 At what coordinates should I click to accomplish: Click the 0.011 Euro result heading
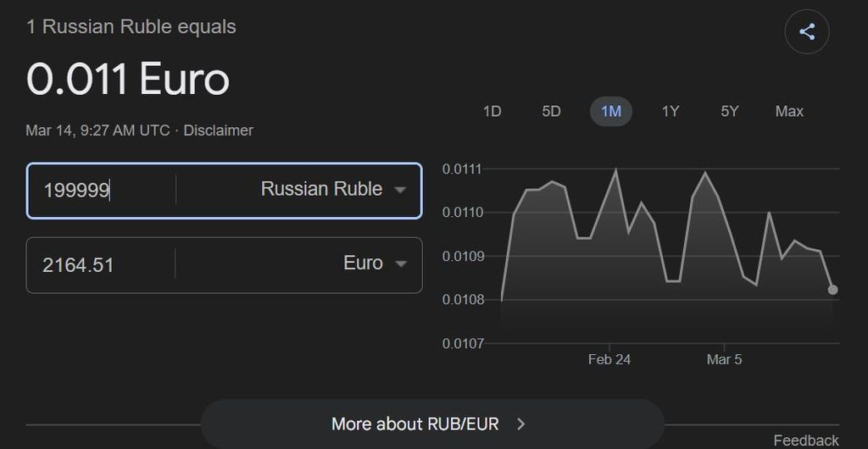click(x=128, y=80)
